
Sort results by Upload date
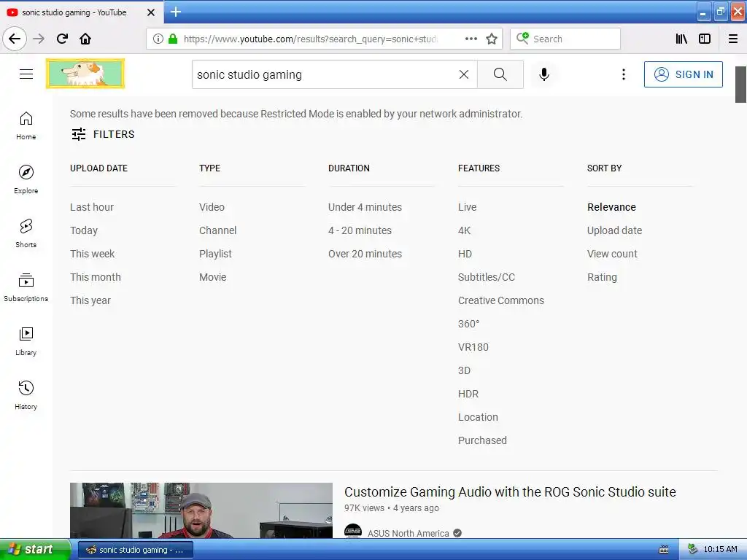click(x=614, y=230)
